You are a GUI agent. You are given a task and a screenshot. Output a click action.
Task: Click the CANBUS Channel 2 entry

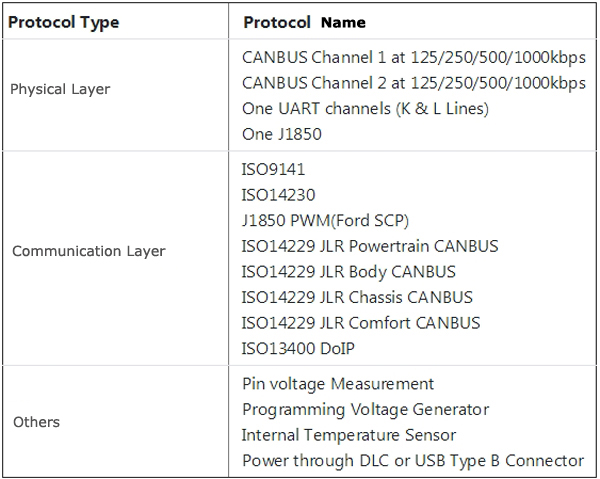pos(414,83)
